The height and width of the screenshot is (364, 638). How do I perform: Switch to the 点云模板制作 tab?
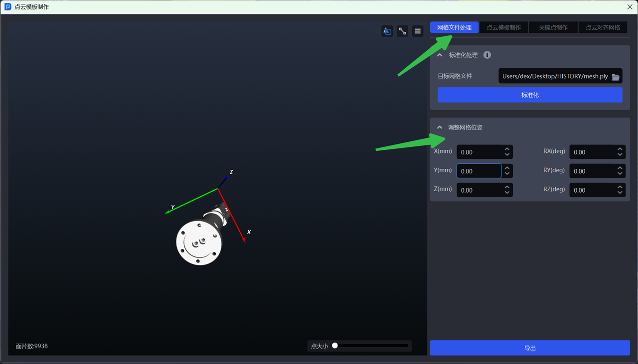pos(503,27)
